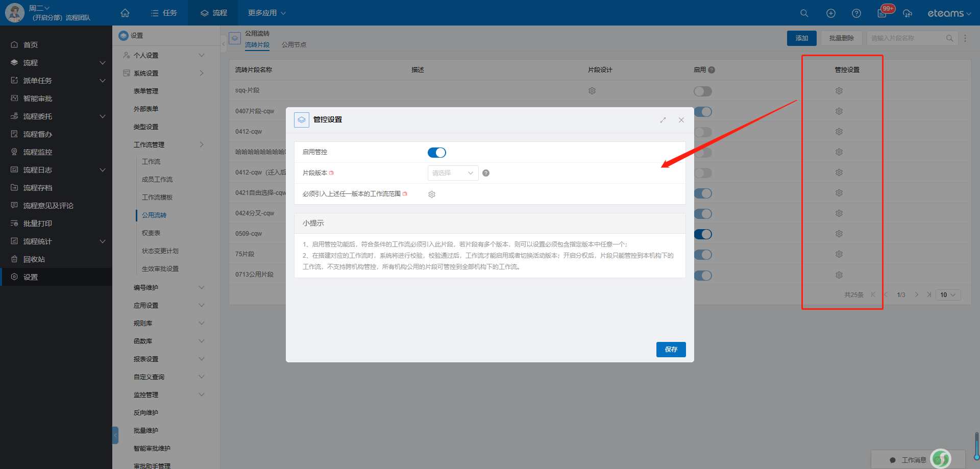Open 管控设置 gear for 0421自由选择-cqw row
The height and width of the screenshot is (469, 980).
(x=839, y=193)
